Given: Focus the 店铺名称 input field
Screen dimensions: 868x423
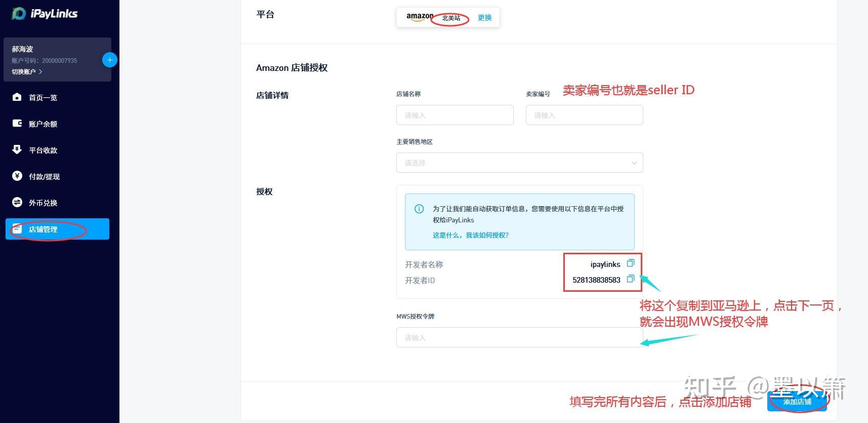Looking at the screenshot, I should pos(454,115).
